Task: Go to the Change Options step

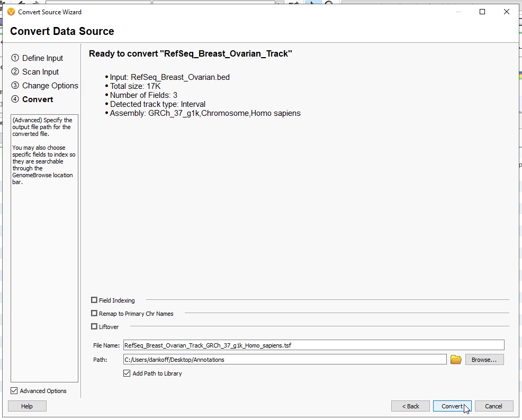Action: (x=49, y=85)
